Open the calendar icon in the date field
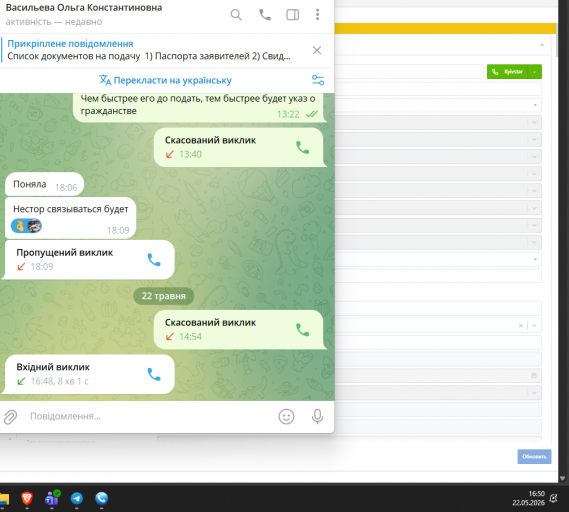The height and width of the screenshot is (512, 569). pos(534,376)
